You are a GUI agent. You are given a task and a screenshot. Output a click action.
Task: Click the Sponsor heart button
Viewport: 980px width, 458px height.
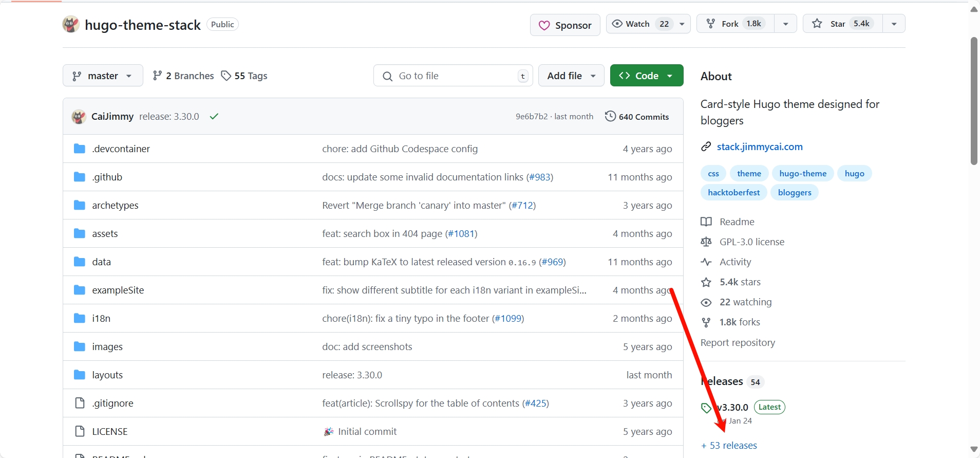(x=565, y=25)
